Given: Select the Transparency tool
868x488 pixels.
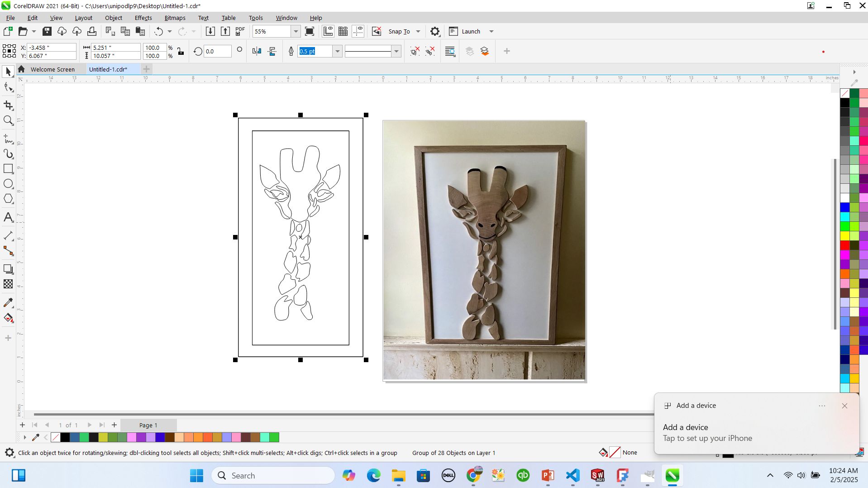Looking at the screenshot, I should point(8,284).
